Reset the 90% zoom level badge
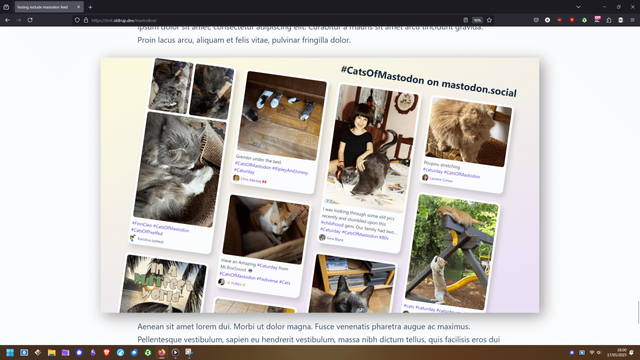The height and width of the screenshot is (360, 640). click(477, 20)
